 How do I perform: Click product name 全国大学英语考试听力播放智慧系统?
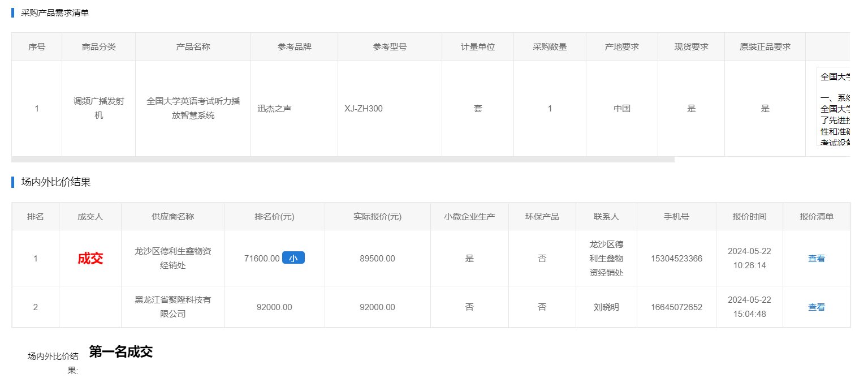[x=193, y=108]
